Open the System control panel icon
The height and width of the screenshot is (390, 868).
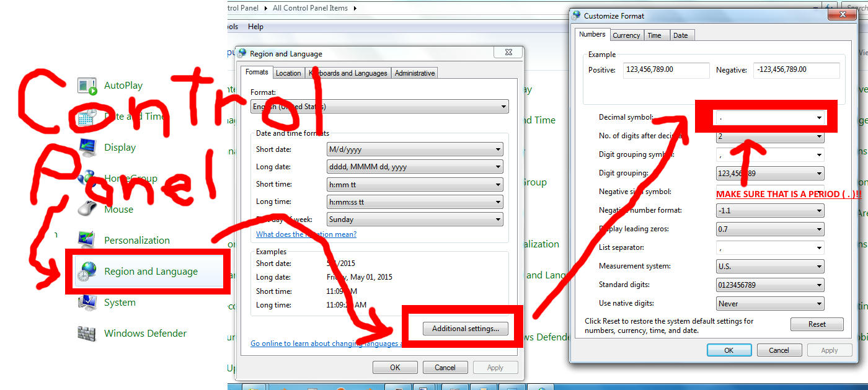pyautogui.click(x=87, y=303)
